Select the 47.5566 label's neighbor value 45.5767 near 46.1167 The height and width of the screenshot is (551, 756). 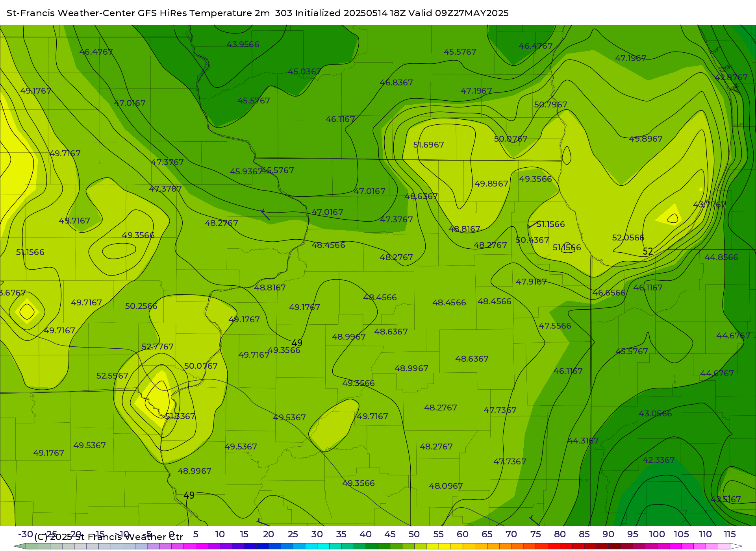632,351
